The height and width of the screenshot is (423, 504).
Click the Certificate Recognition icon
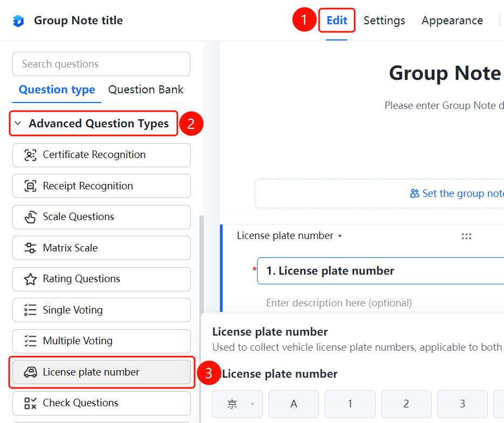[x=31, y=155]
